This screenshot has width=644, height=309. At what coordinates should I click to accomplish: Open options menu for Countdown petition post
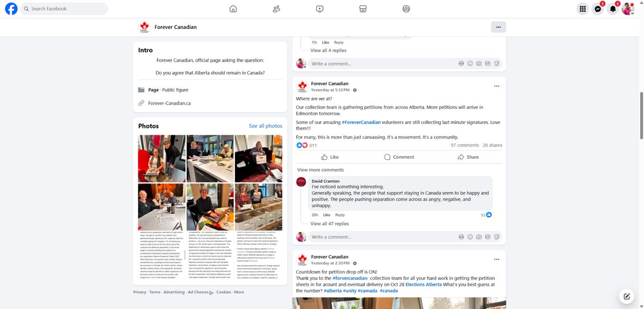click(x=496, y=259)
